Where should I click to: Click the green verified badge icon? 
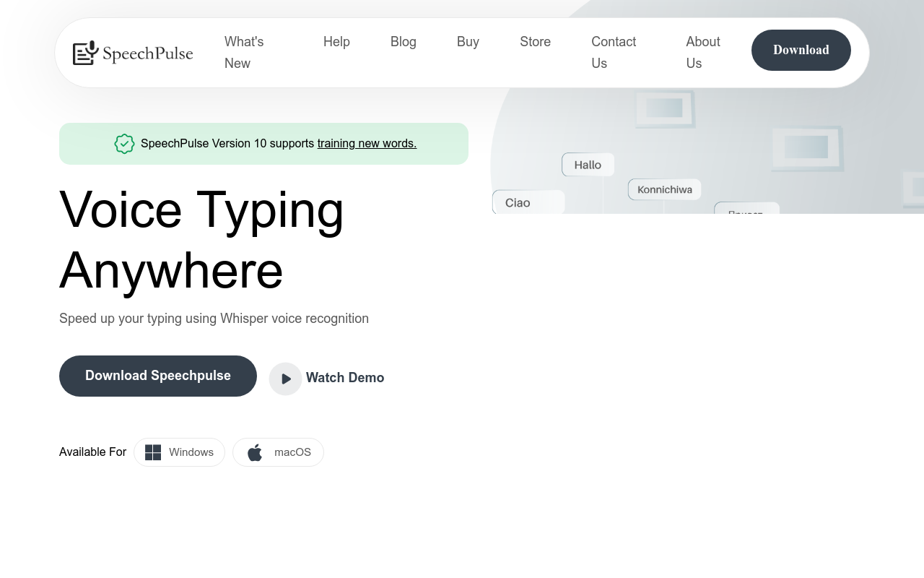point(125,144)
